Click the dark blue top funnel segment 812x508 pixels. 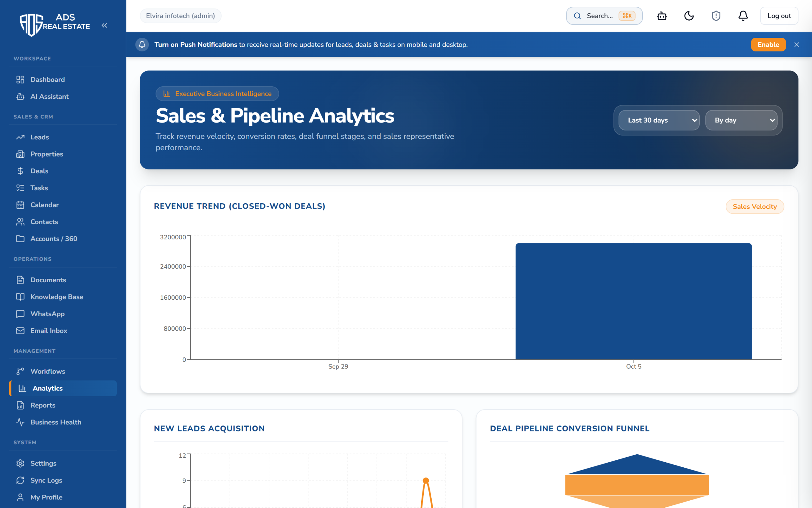[637, 465]
